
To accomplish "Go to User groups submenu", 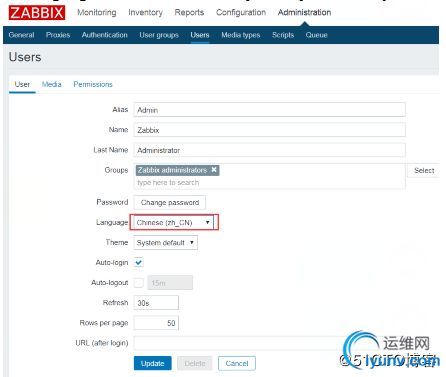I will [x=159, y=35].
